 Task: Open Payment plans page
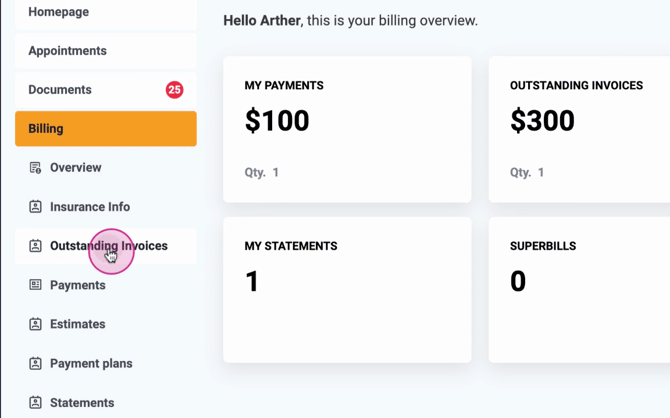click(91, 363)
